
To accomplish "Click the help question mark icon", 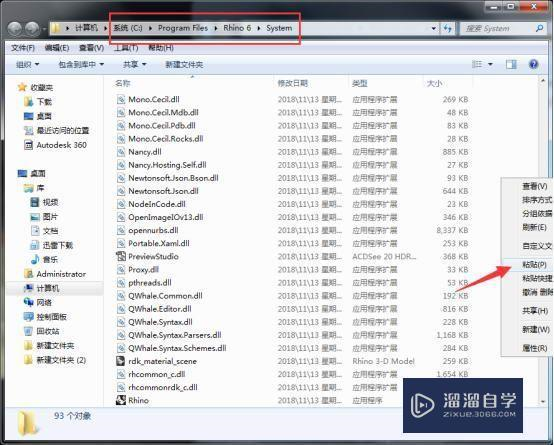I will point(534,64).
